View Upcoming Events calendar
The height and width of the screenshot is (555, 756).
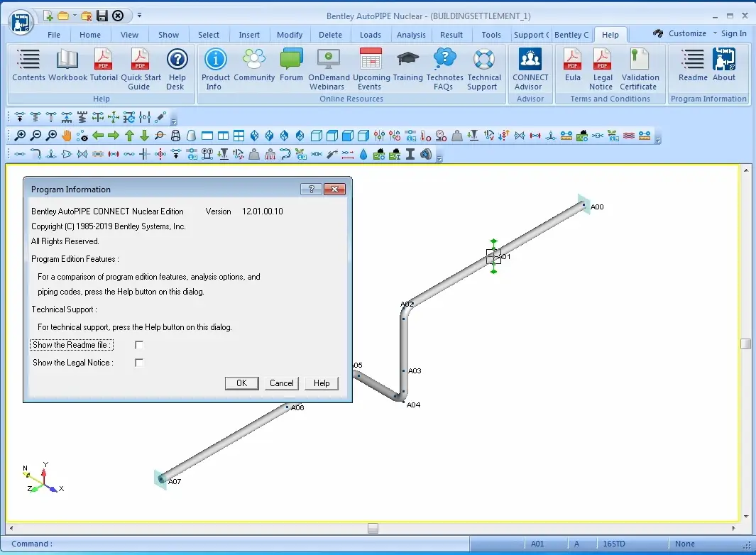click(371, 70)
